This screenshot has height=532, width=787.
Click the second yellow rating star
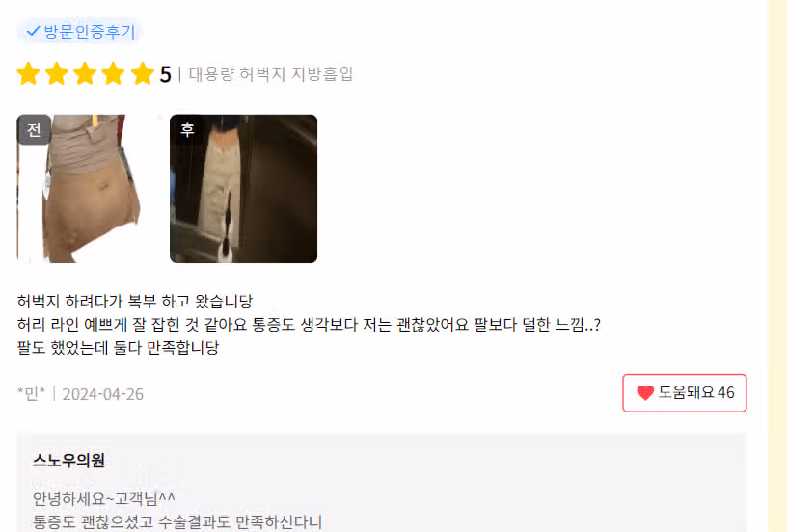pos(57,73)
